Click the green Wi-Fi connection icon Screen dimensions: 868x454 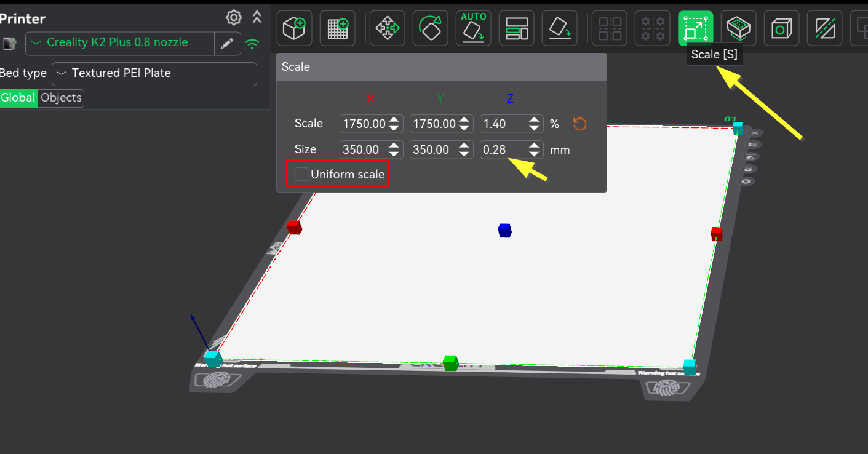pyautogui.click(x=252, y=44)
